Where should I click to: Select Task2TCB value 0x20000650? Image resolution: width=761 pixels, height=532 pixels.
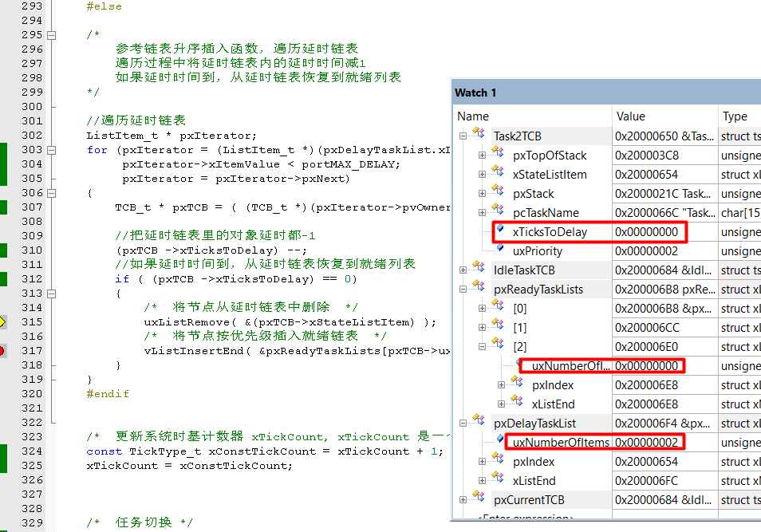tap(664, 136)
